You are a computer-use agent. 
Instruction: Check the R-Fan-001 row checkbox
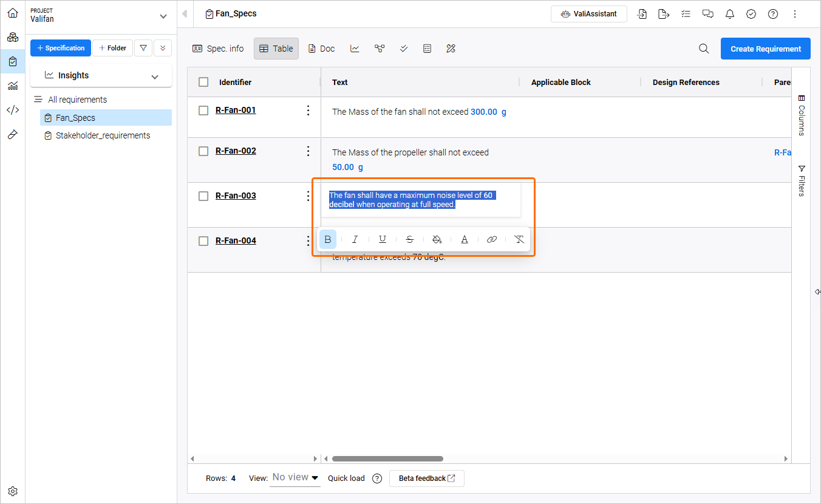click(x=203, y=110)
